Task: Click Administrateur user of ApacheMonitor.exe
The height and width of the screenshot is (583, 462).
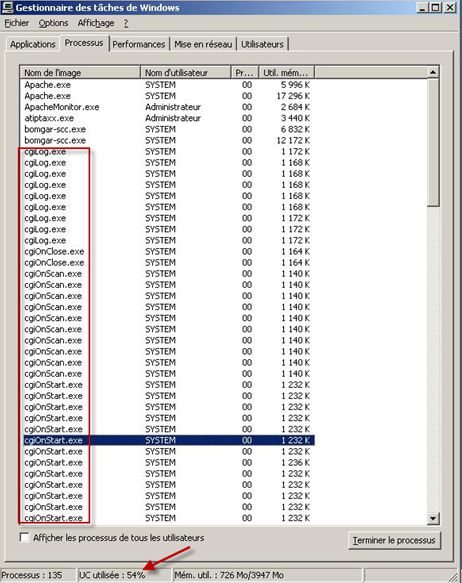Action: point(173,107)
